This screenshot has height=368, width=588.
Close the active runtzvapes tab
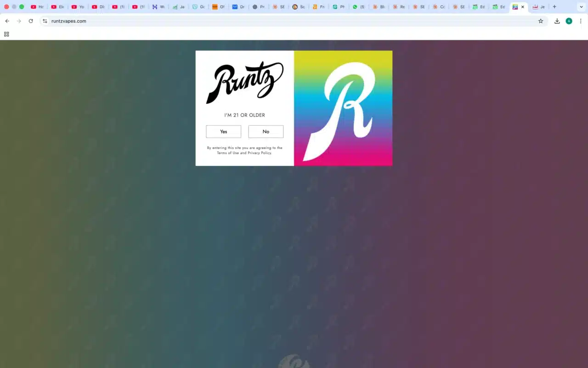pyautogui.click(x=523, y=7)
